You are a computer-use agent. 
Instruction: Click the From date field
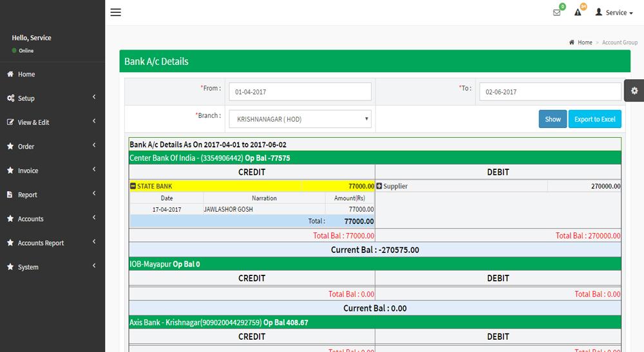(x=300, y=91)
